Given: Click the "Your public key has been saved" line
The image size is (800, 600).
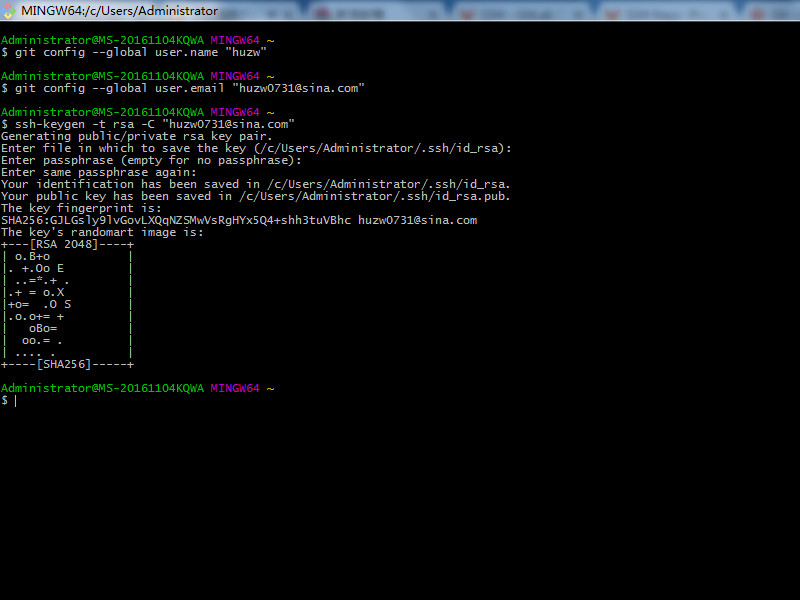Looking at the screenshot, I should [256, 196].
